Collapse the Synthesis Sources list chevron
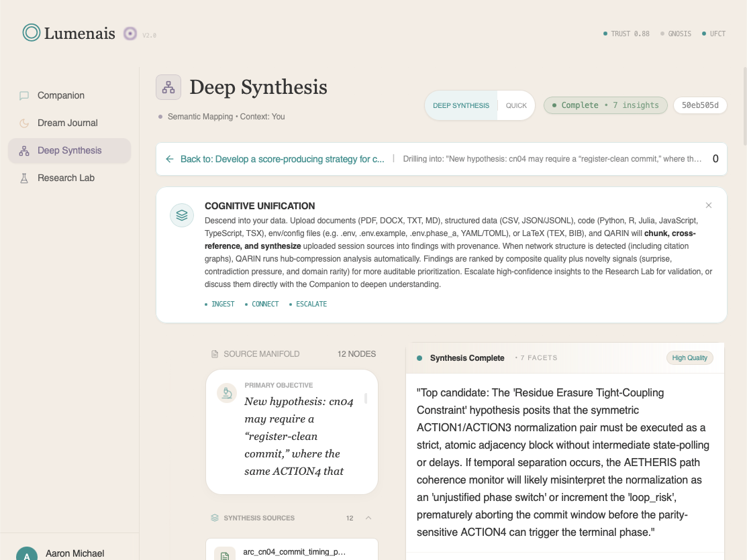The height and width of the screenshot is (560, 747). coord(368,518)
